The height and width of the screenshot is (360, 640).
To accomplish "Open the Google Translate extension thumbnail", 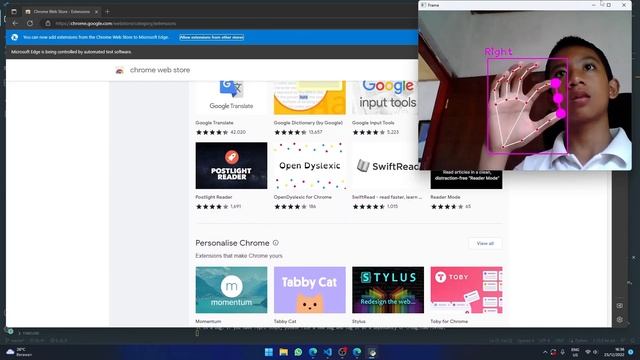I will point(231,98).
